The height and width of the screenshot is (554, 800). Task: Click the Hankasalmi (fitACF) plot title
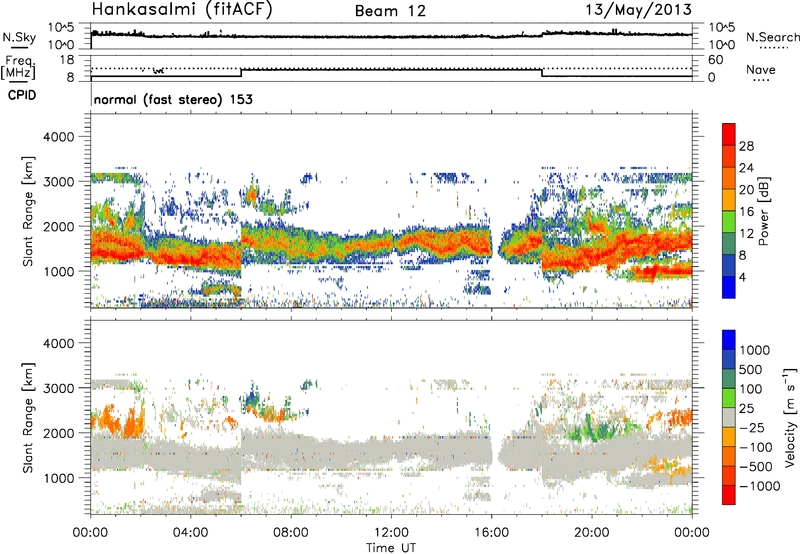(182, 10)
